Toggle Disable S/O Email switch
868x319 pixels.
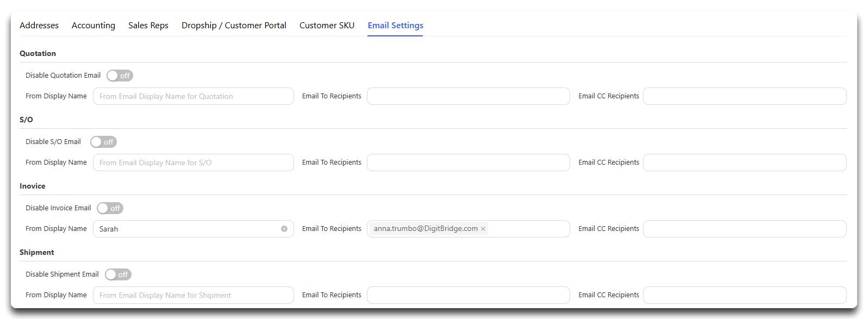coord(103,142)
